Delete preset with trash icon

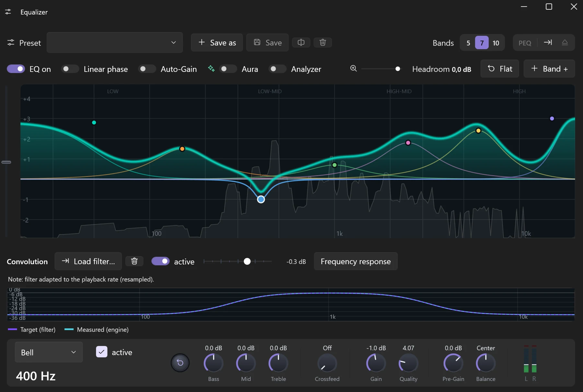323,42
